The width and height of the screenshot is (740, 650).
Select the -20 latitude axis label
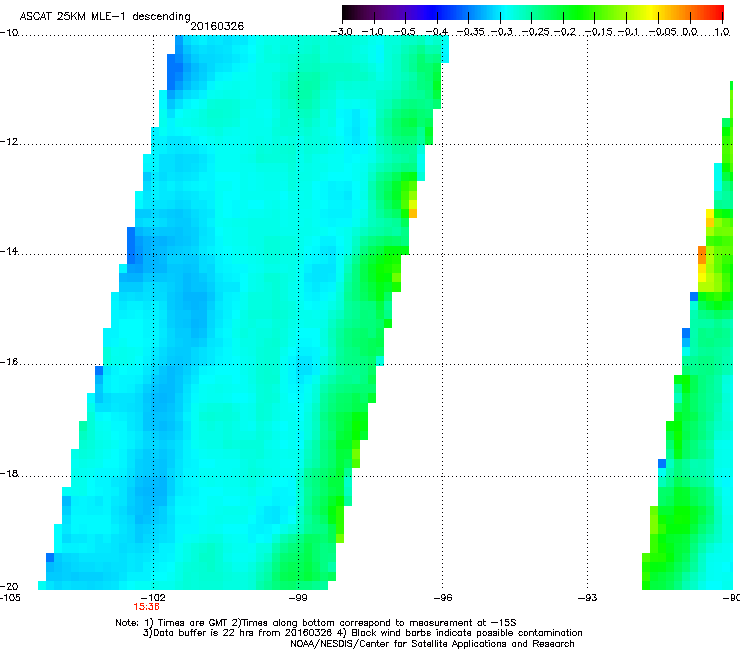(9, 586)
